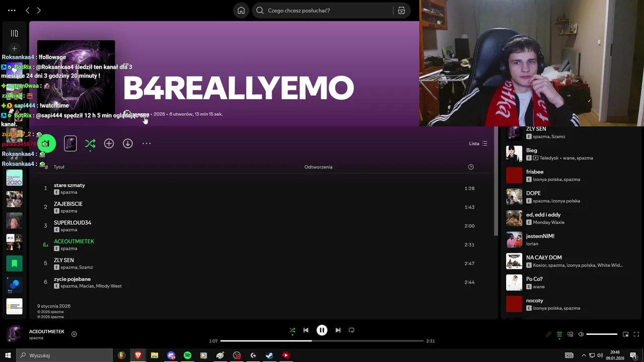Open Spotify from the taskbar

(187, 355)
